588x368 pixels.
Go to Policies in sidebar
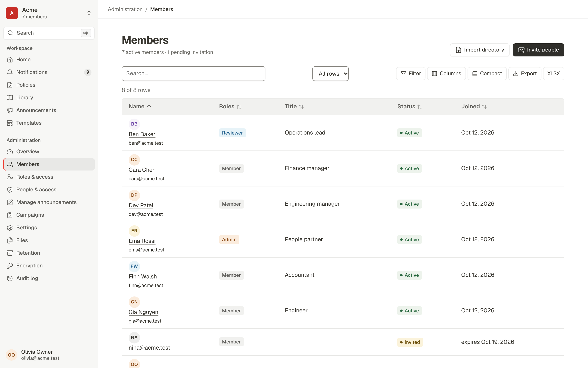coord(49,85)
